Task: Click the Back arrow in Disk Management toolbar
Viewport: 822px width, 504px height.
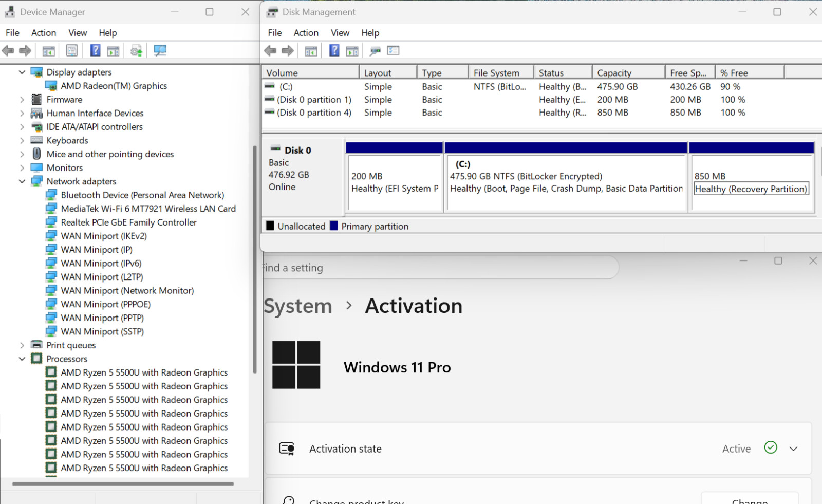Action: (x=270, y=51)
